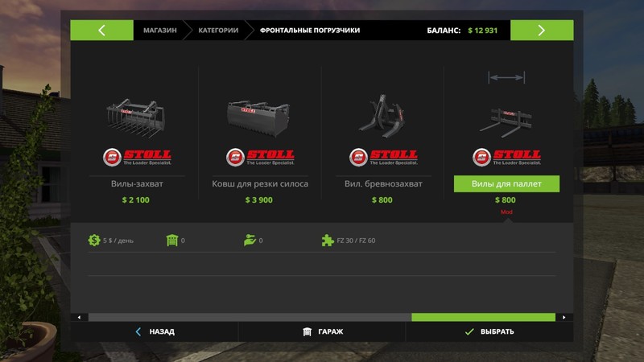This screenshot has width=644, height=362.
Task: Confirm with the ВЫБРАТЬ button
Action: [489, 331]
